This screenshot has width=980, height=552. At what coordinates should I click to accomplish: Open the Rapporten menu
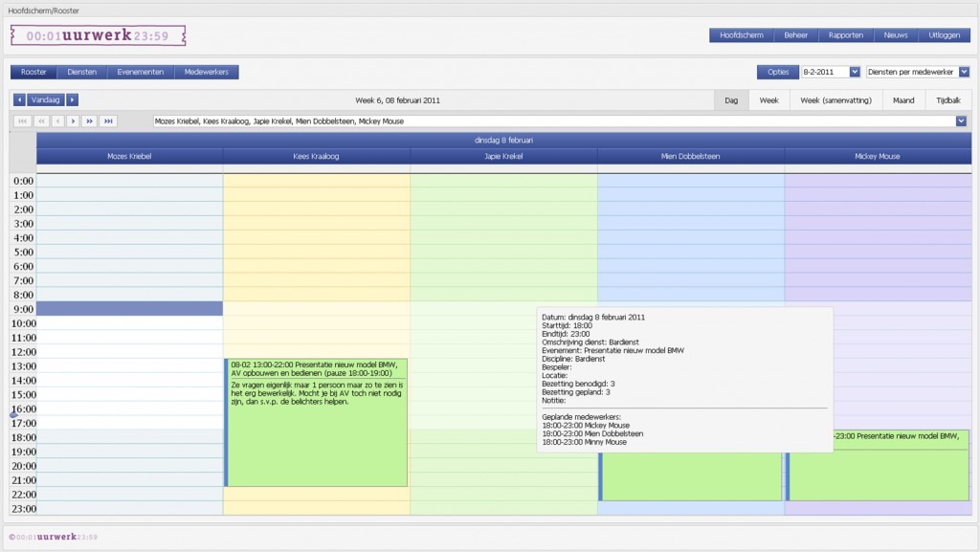[x=846, y=35]
